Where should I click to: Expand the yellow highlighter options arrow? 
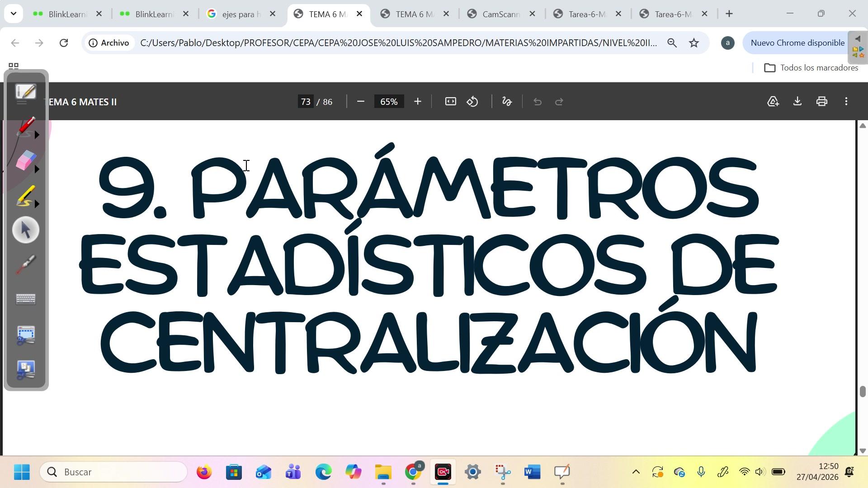click(x=37, y=204)
